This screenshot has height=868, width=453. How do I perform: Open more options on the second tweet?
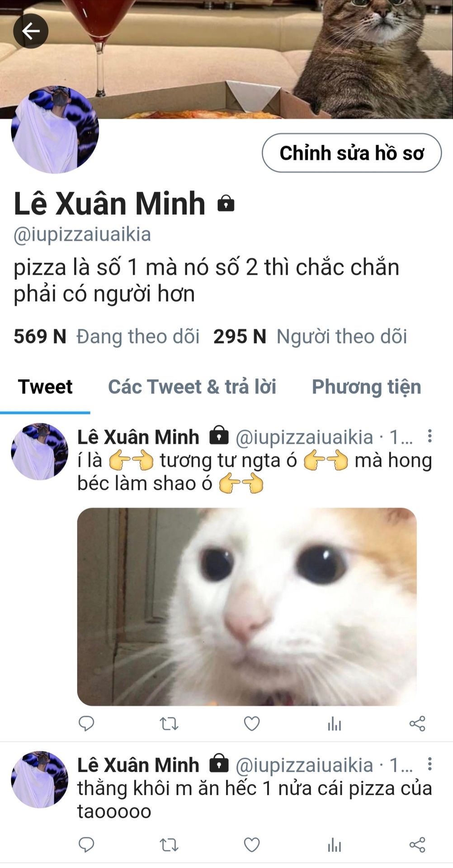[x=429, y=764]
